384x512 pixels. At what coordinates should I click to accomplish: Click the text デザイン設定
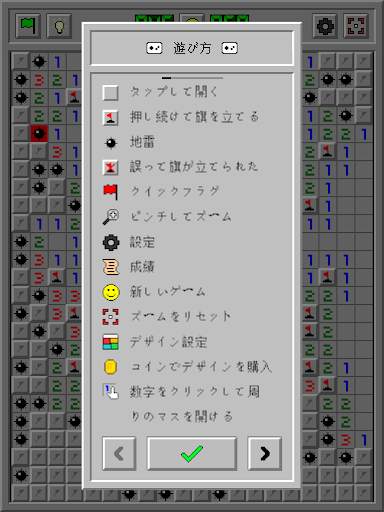click(x=168, y=342)
